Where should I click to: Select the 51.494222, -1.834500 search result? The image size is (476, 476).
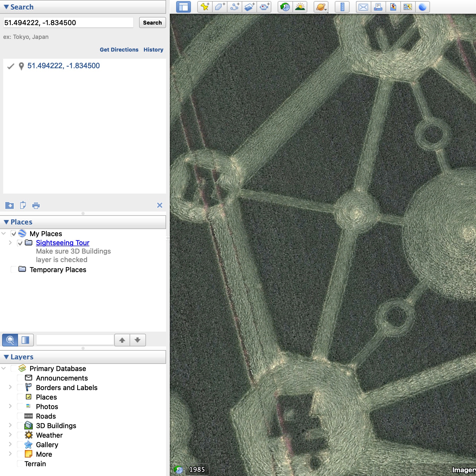[63, 66]
